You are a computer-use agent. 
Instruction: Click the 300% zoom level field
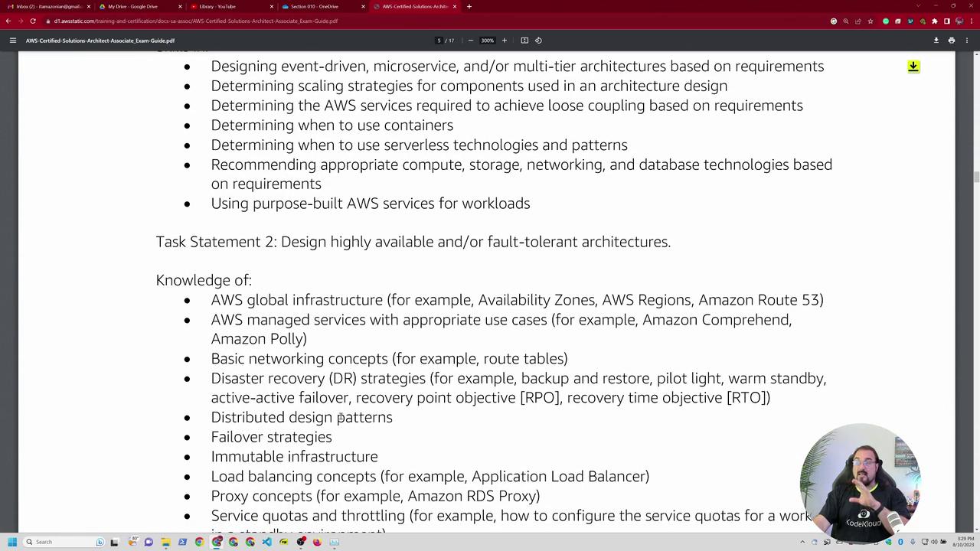click(x=487, y=41)
